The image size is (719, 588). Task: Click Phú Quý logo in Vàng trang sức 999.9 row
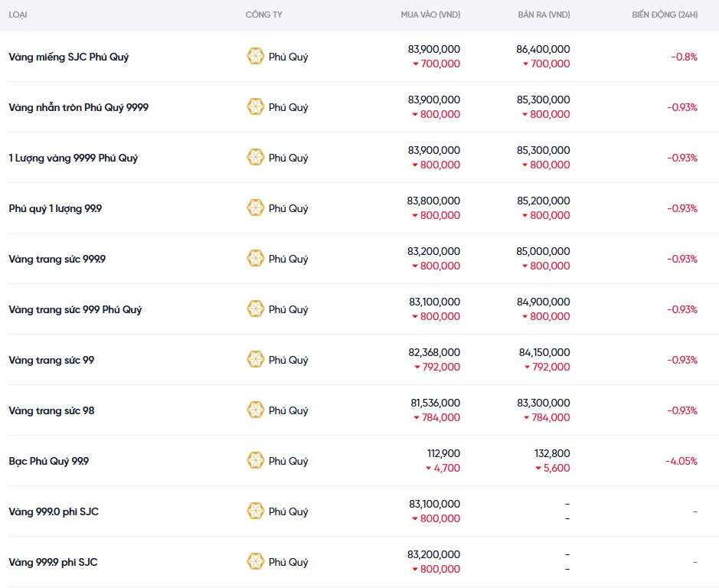[255, 259]
